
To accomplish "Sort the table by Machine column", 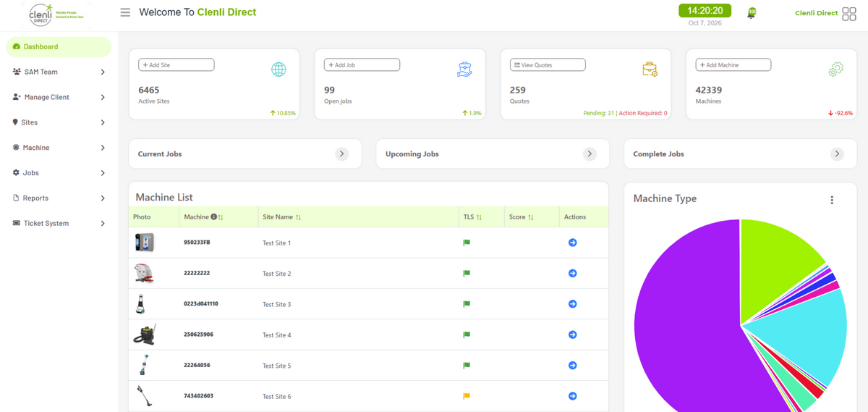I will (221, 217).
